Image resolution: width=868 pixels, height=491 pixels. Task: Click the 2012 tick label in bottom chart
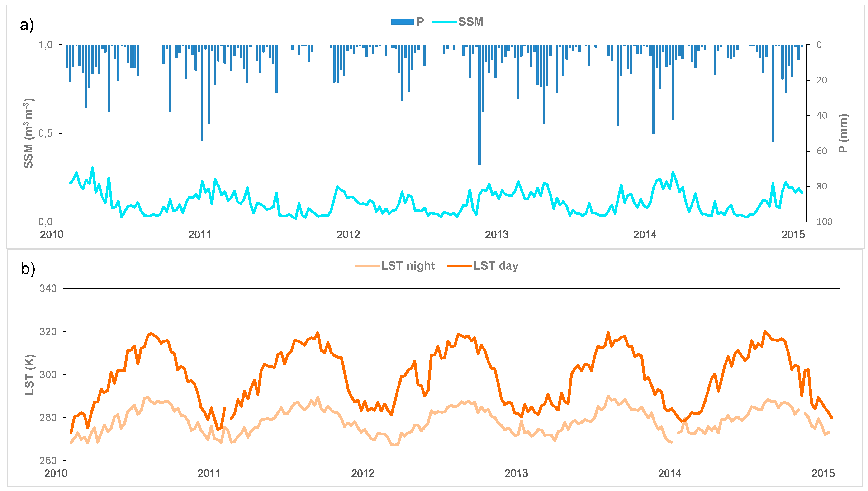point(362,473)
